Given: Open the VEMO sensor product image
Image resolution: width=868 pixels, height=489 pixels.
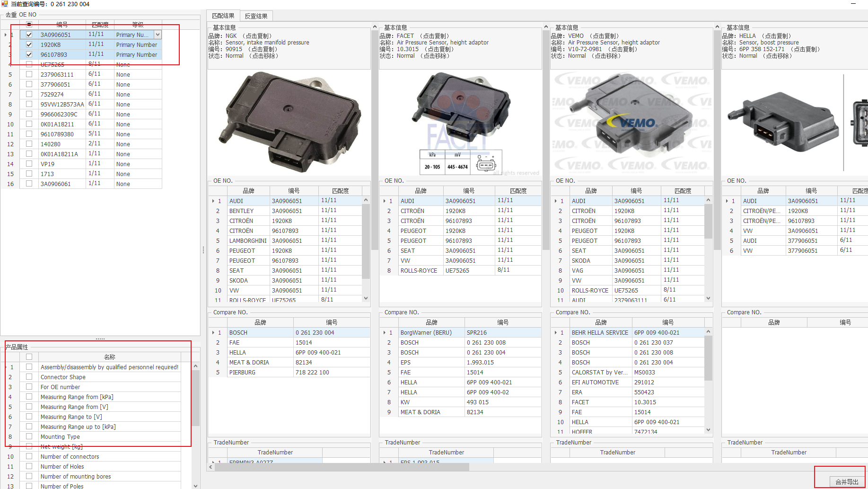Looking at the screenshot, I should (x=631, y=123).
